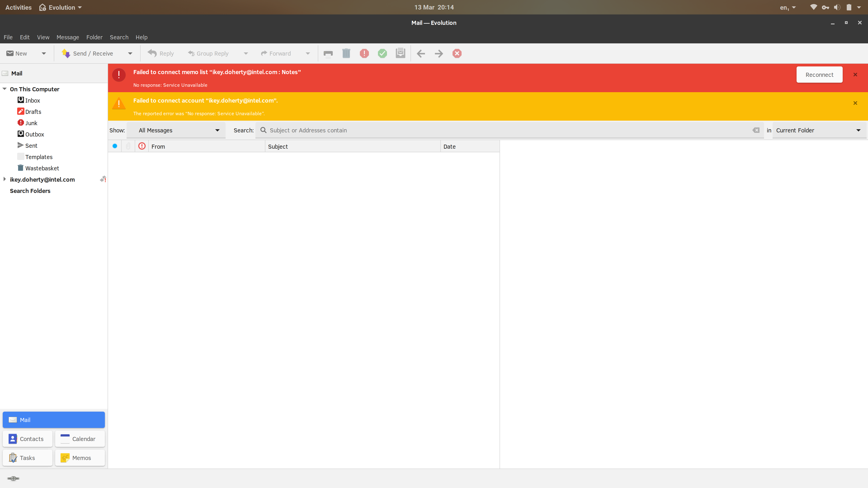Open Evolution app menu in top bar
The height and width of the screenshot is (488, 868).
tap(60, 7)
